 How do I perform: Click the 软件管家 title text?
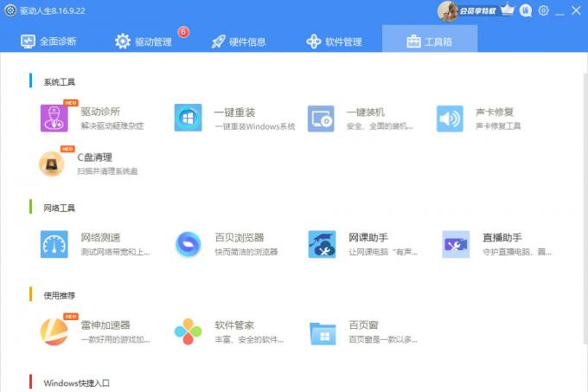[234, 325]
